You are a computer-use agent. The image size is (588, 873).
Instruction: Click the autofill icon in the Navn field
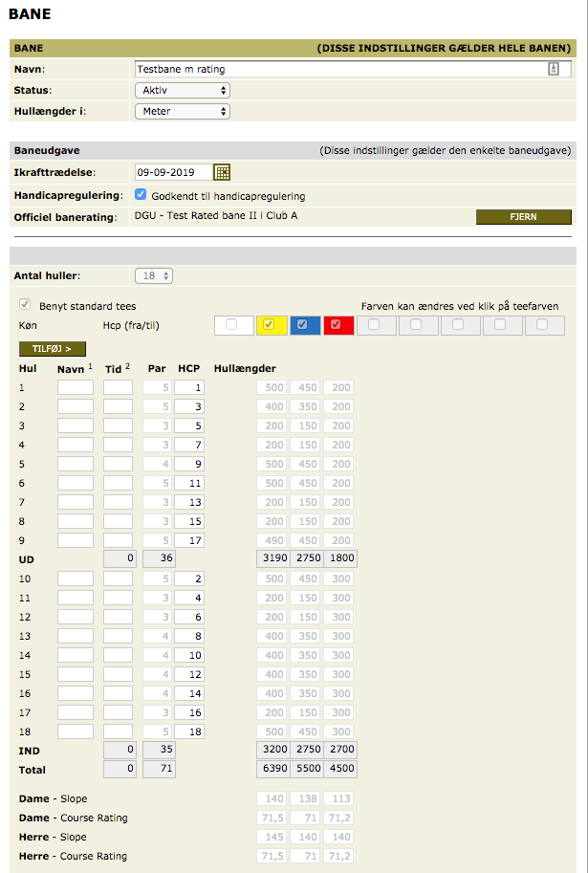pyautogui.click(x=554, y=69)
